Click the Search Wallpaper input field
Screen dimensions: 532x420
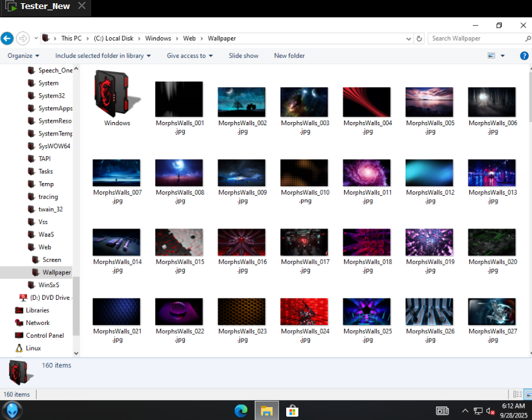pyautogui.click(x=476, y=39)
